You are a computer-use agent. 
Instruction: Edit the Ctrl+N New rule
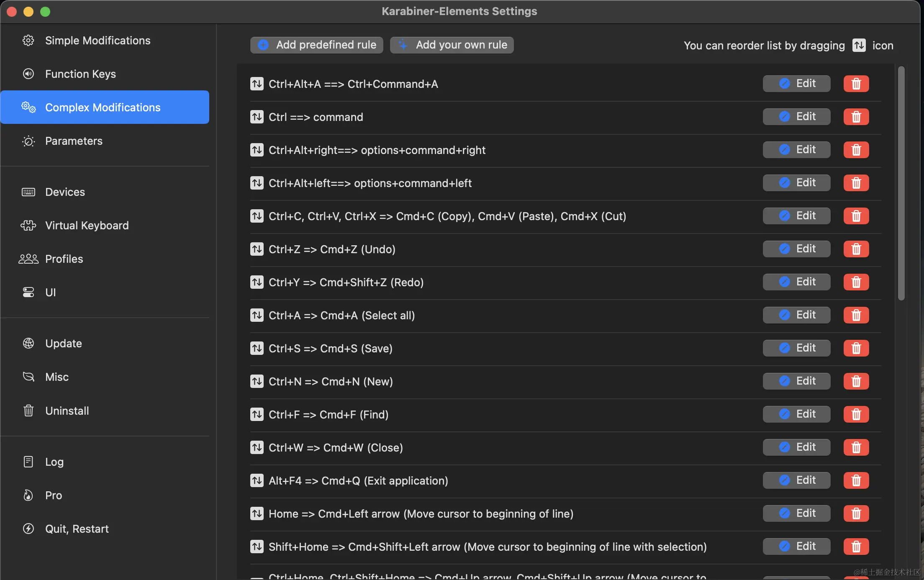click(796, 381)
